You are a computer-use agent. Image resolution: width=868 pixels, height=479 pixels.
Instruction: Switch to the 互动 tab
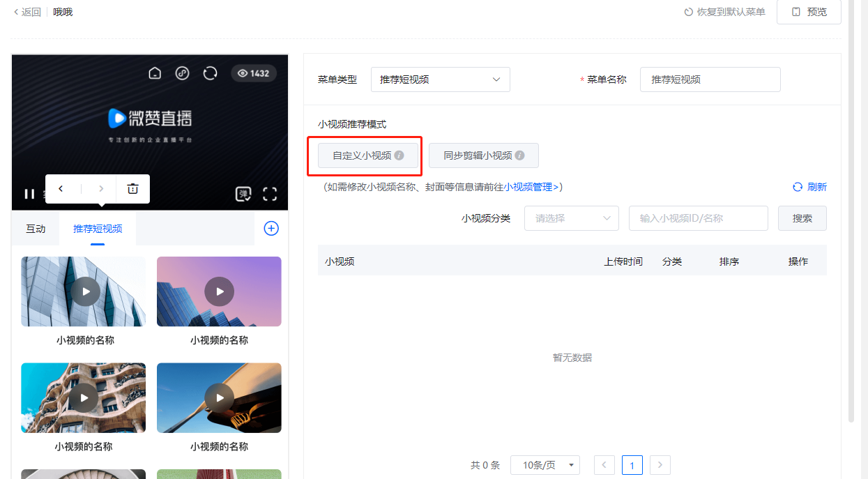click(x=36, y=229)
